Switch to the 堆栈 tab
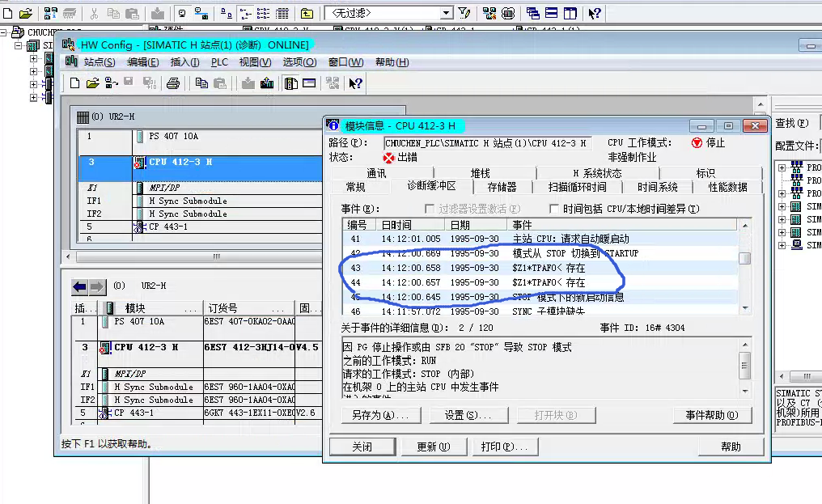The height and width of the screenshot is (504, 822). tap(481, 173)
